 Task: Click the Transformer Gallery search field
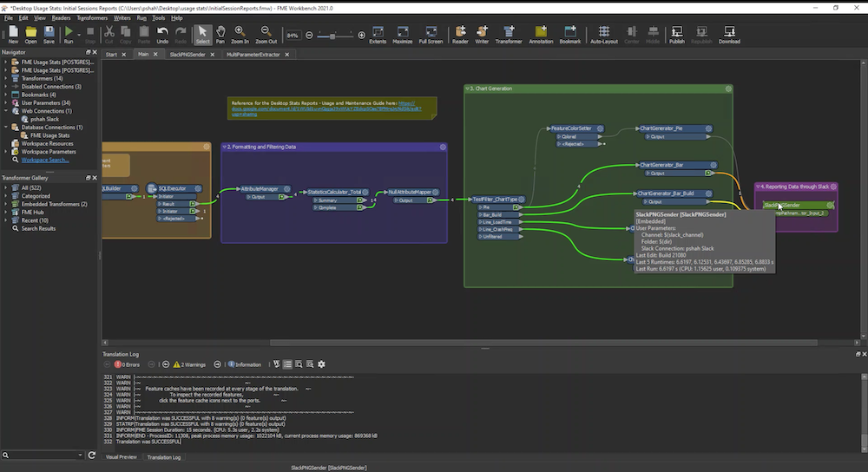[43, 455]
